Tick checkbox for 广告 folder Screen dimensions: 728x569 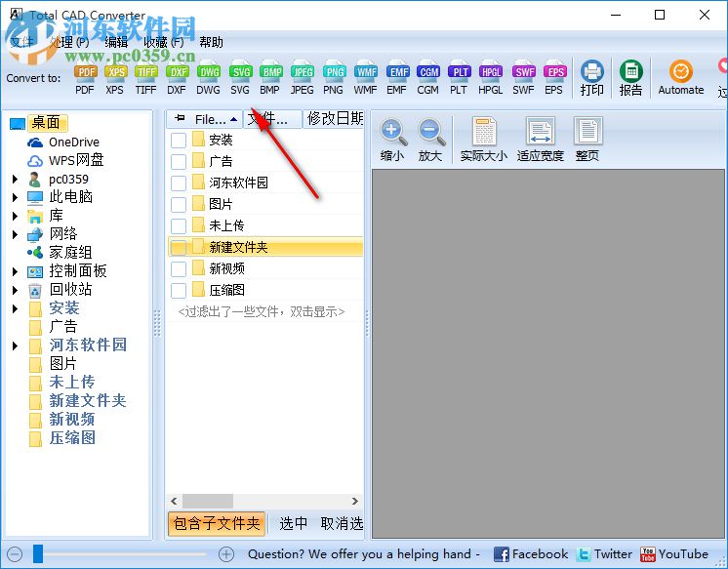click(179, 162)
